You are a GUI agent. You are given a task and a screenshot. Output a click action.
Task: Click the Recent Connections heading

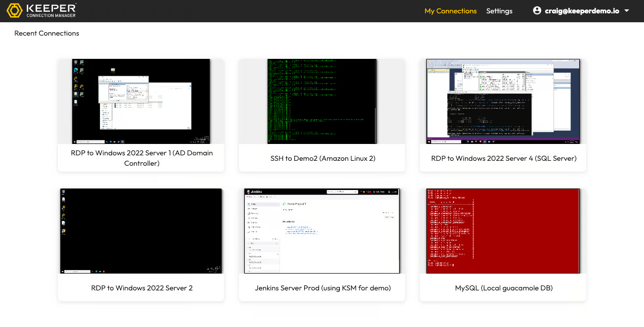[46, 33]
